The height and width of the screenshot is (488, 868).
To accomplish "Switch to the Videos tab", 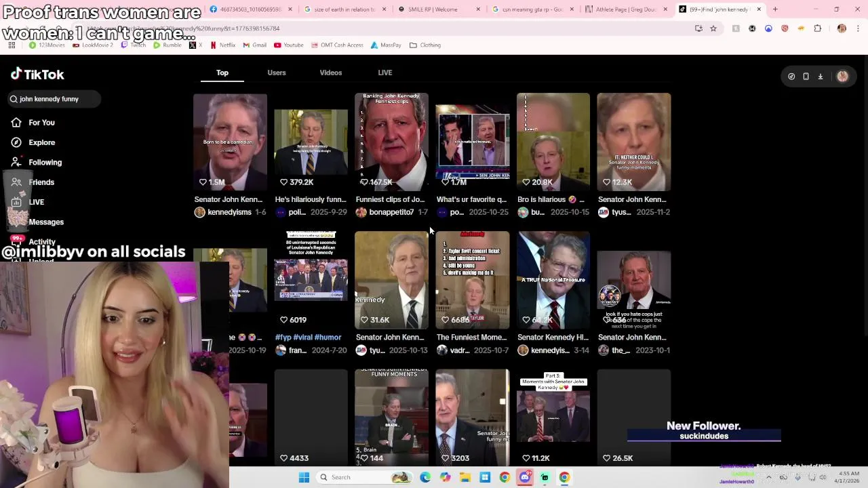I will click(x=331, y=73).
